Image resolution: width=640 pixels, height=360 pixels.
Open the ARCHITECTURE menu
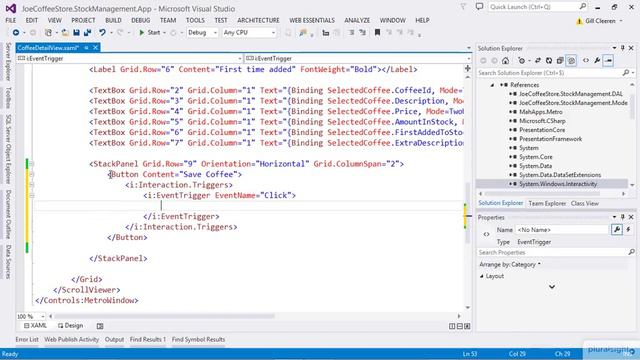tap(258, 20)
